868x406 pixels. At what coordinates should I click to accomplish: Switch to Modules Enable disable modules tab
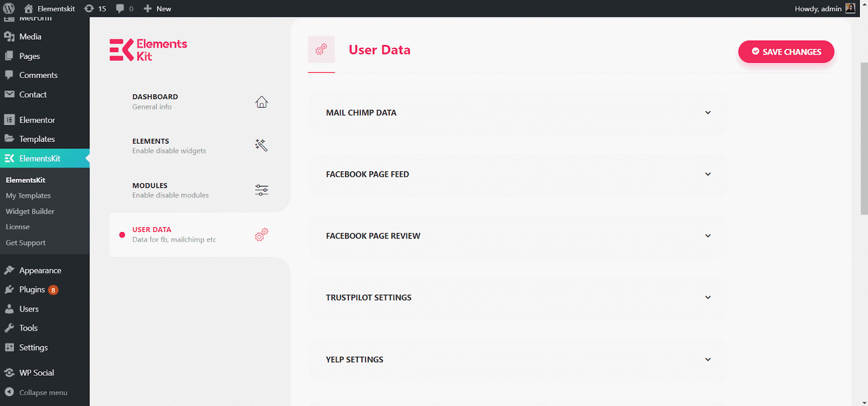coord(200,190)
